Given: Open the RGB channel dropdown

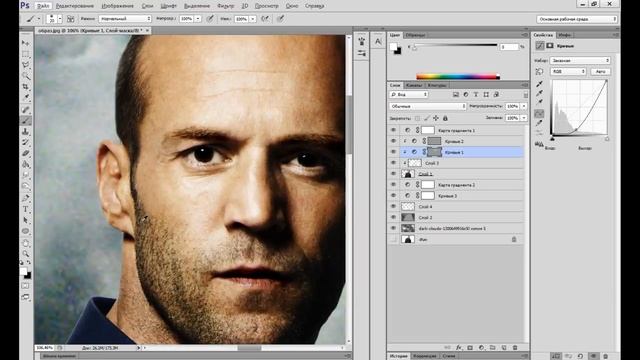Looking at the screenshot, I should pos(568,71).
